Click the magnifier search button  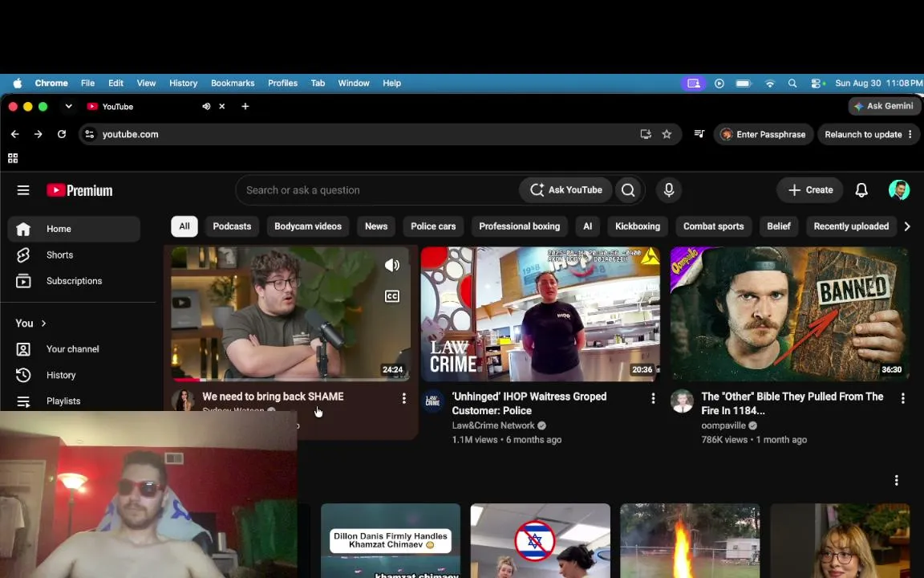[628, 190]
